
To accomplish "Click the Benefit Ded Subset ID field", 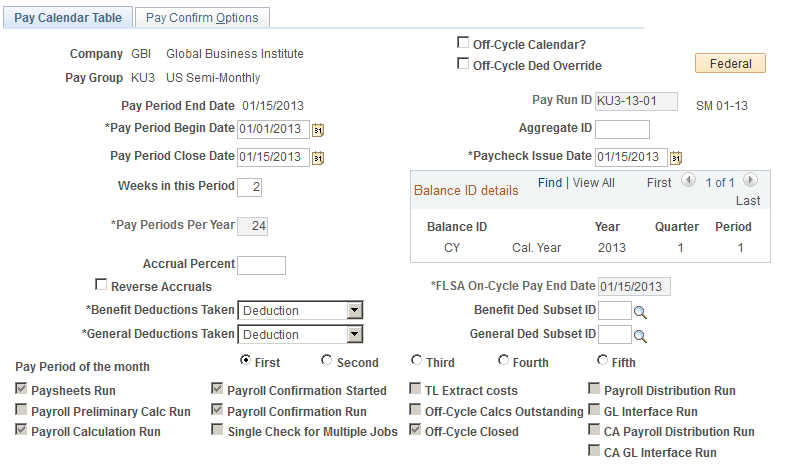I will 614,310.
